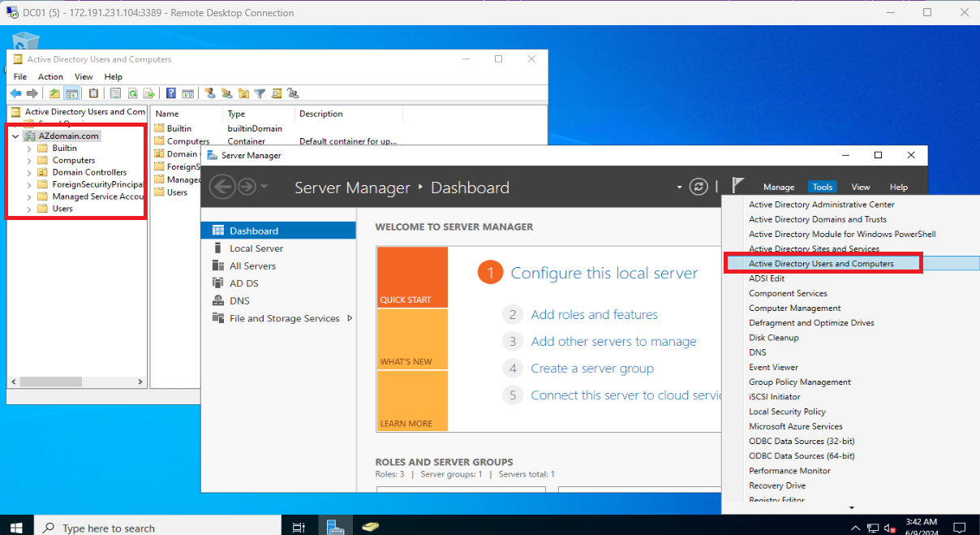980x535 pixels.
Task: Toggle Show/Hide Console Tree icon in ADUC
Action: [x=71, y=93]
